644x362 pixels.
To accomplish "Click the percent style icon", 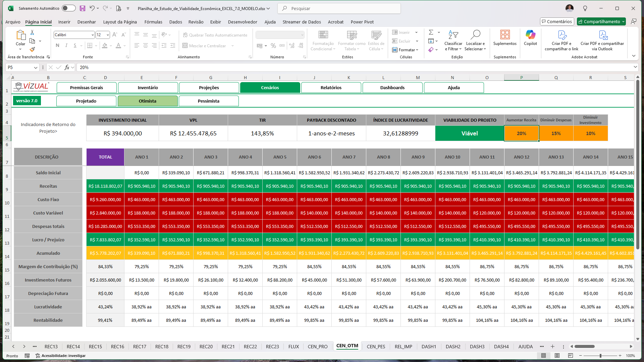I will coord(273,46).
